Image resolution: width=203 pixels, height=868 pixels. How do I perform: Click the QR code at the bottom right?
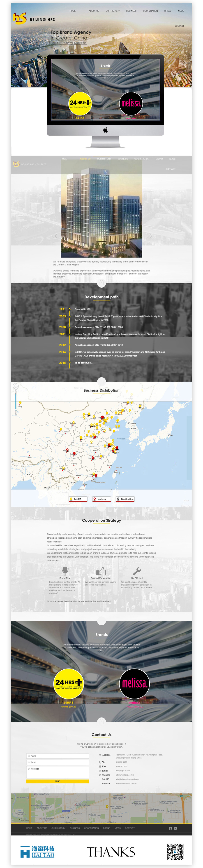tap(175, 852)
